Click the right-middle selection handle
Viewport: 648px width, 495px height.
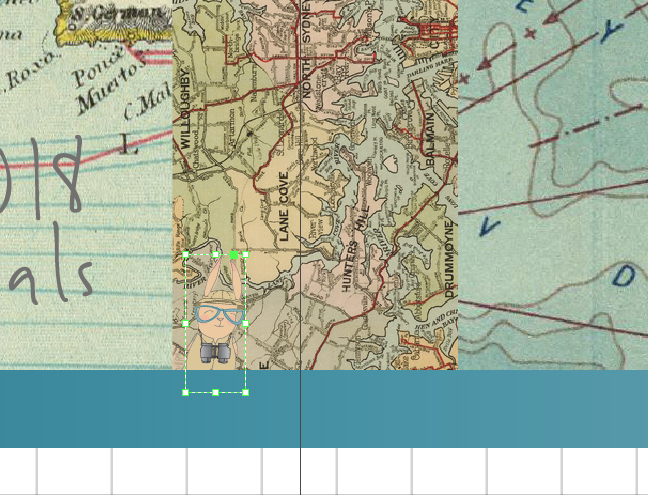coord(245,324)
